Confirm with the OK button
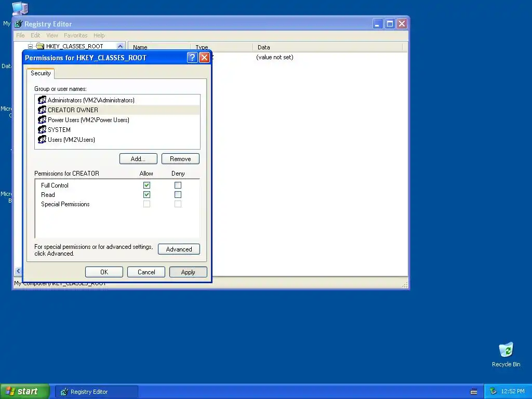 [x=104, y=272]
